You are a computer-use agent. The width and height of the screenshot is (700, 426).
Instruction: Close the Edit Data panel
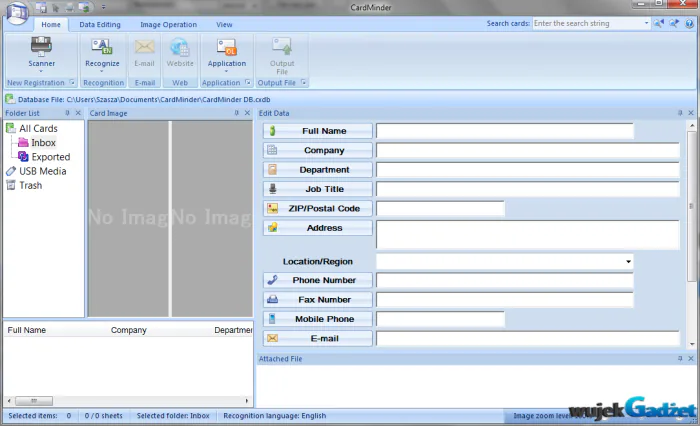coord(691,113)
